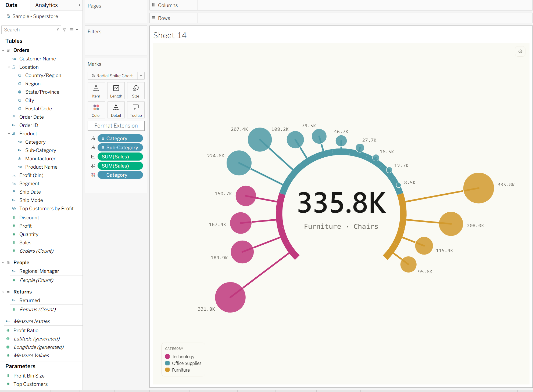533x392 pixels.
Task: Open the Tooltip marks card button
Action: point(136,110)
